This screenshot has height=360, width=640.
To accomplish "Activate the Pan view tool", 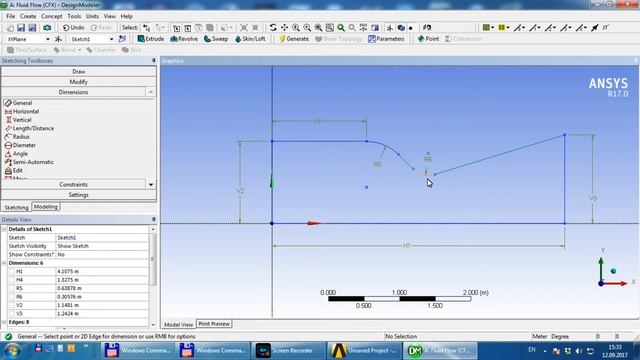I will point(284,27).
